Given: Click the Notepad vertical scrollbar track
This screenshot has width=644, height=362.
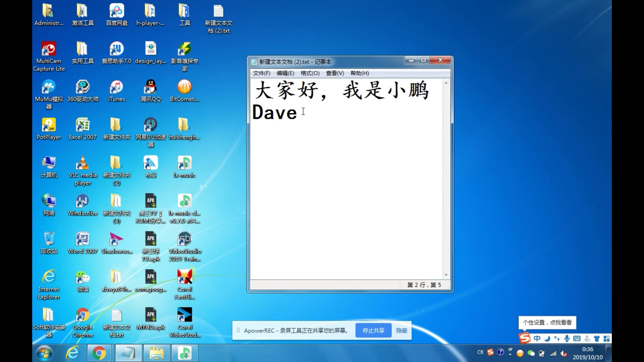Looking at the screenshot, I should tap(446, 178).
